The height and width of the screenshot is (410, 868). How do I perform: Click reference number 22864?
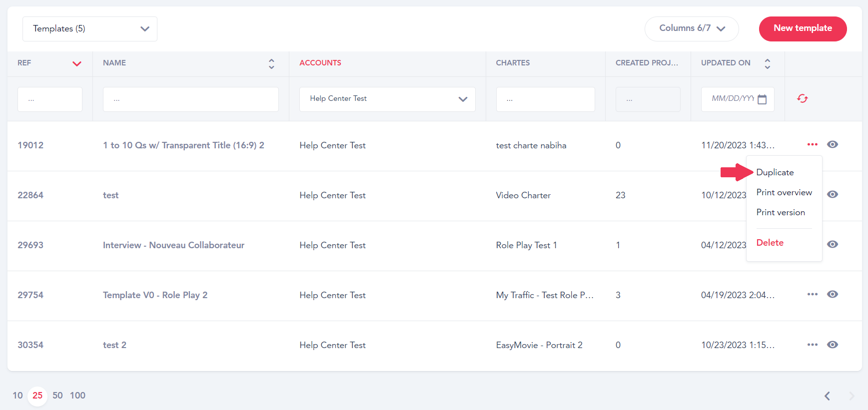(30, 195)
